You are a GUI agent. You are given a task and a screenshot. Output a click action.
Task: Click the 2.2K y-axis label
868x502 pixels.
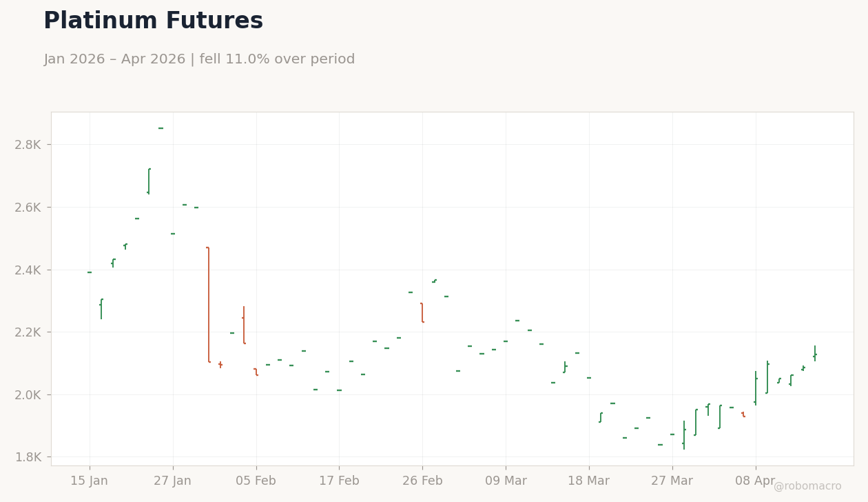point(28,332)
